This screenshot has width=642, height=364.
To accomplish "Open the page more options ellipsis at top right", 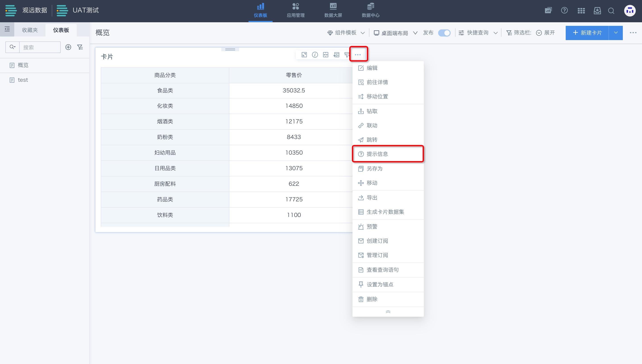I will [633, 33].
